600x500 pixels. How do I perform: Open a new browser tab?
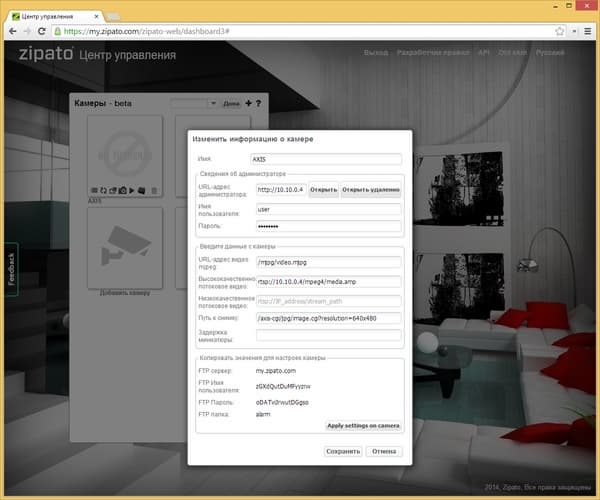pos(113,16)
